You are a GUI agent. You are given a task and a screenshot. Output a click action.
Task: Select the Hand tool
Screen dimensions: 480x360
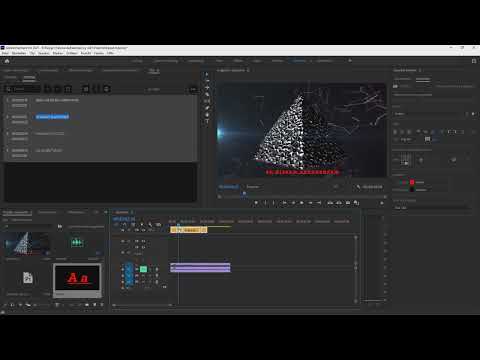(x=207, y=115)
